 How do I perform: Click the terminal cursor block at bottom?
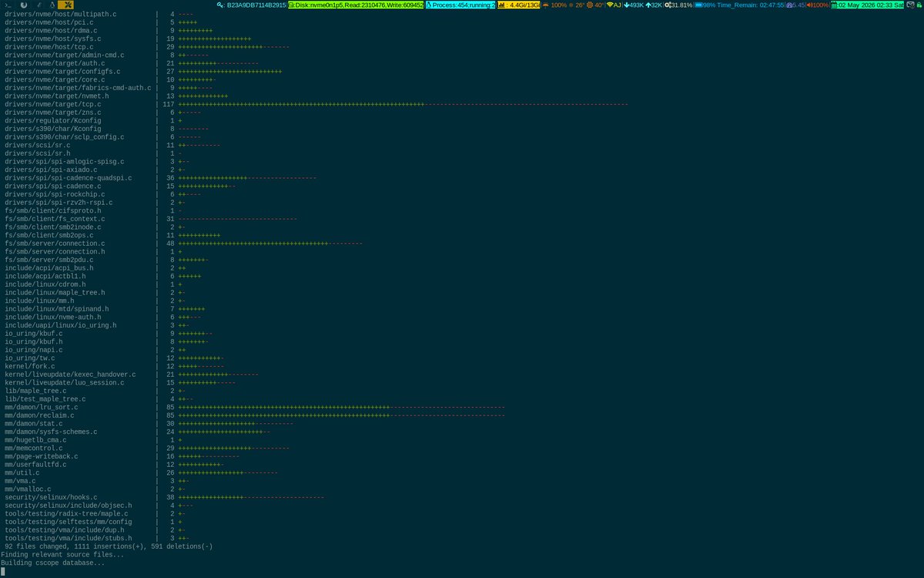pos(3,571)
